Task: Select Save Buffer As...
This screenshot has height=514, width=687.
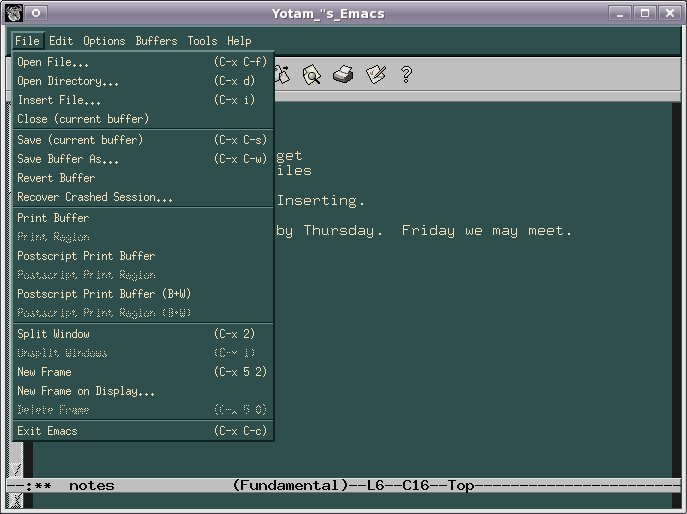Action: [143, 159]
